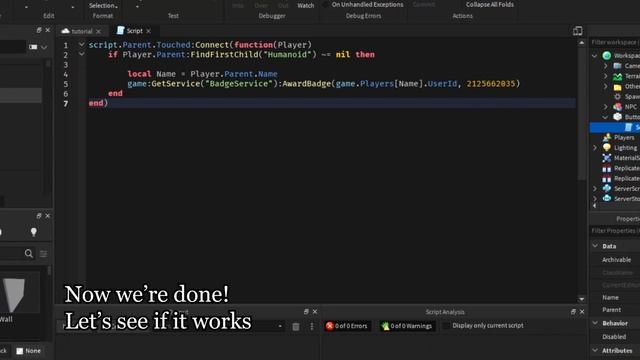This screenshot has height=360, width=640.
Task: Undock the Output panel
Action: [x=306, y=311]
